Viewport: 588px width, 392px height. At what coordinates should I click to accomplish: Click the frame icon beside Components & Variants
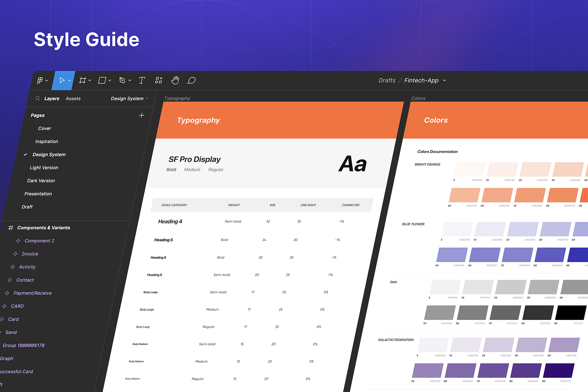pyautogui.click(x=11, y=228)
